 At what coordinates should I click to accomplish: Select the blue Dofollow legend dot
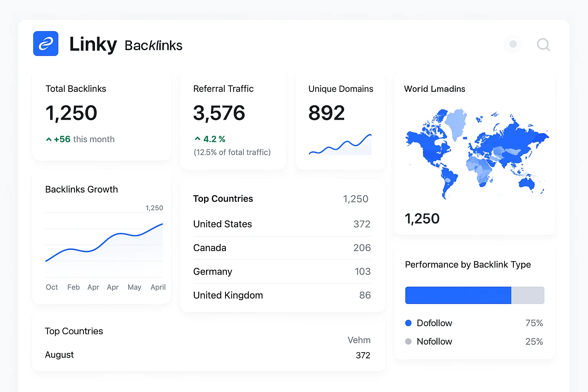point(408,323)
